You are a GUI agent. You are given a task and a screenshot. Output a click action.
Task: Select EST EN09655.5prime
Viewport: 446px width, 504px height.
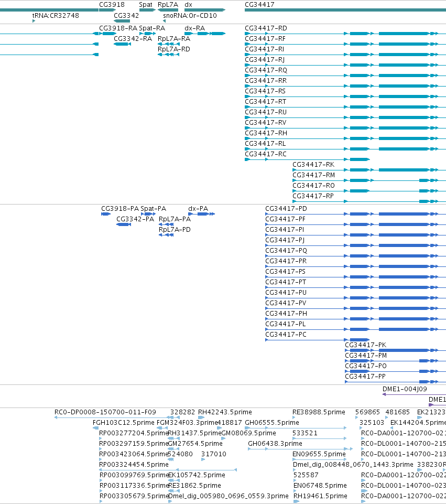click(x=319, y=454)
